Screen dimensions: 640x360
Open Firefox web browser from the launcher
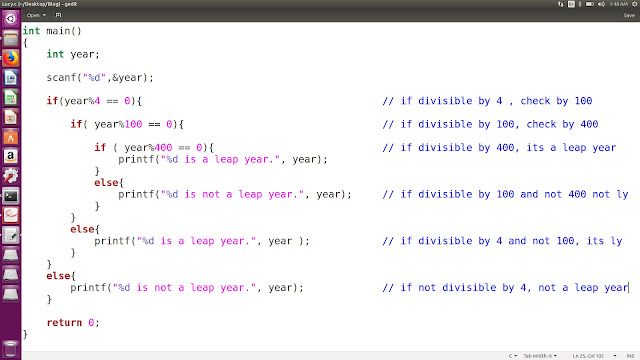[11, 58]
